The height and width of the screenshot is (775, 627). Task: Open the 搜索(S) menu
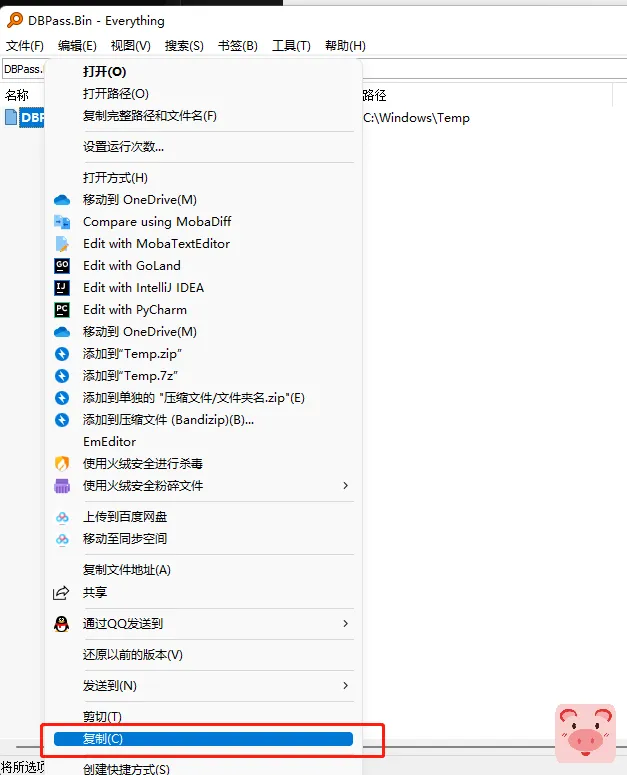(x=184, y=46)
